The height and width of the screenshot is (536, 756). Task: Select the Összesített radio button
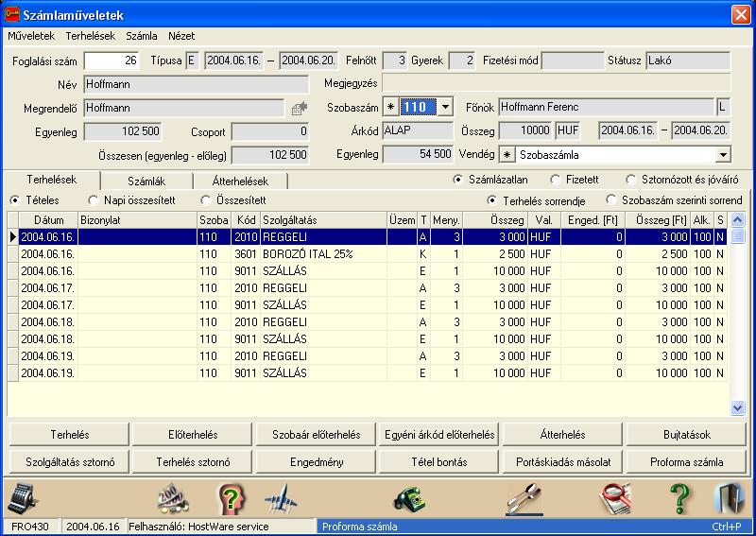pyautogui.click(x=233, y=200)
